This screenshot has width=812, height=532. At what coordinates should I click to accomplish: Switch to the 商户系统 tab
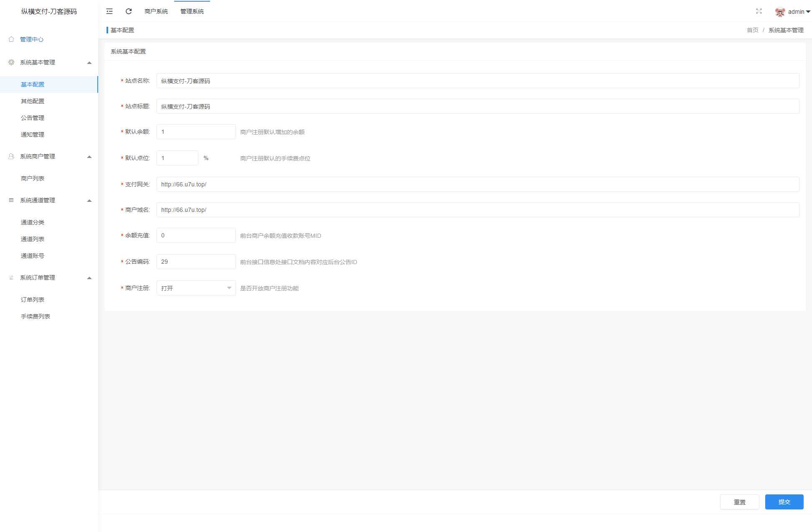156,11
